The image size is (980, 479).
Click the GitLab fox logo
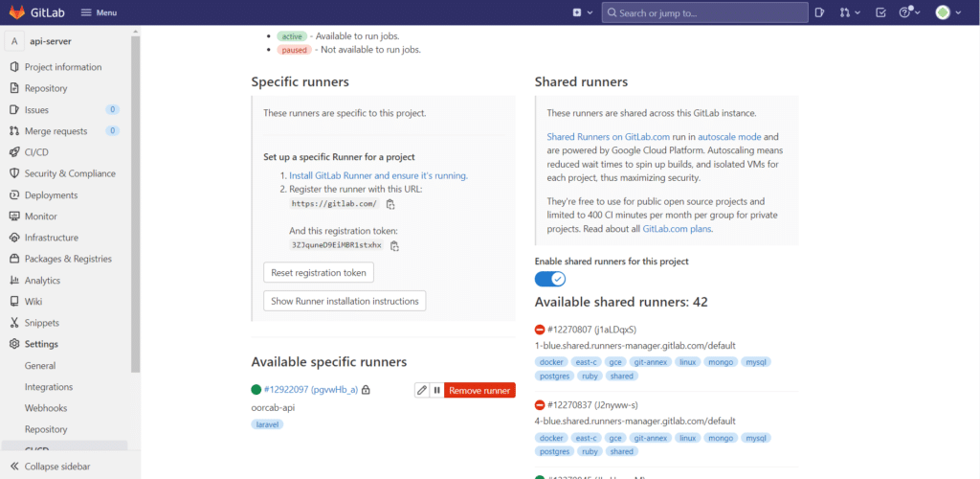point(17,12)
